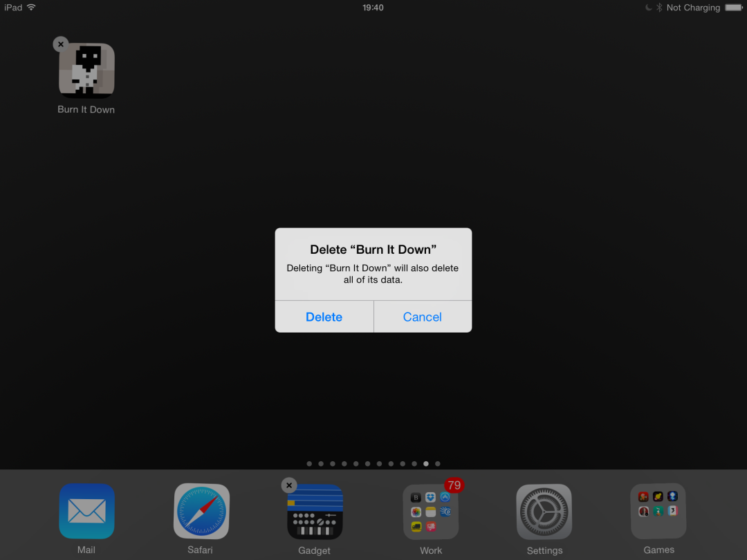Tap the Do Not Disturb moon icon

(648, 7)
